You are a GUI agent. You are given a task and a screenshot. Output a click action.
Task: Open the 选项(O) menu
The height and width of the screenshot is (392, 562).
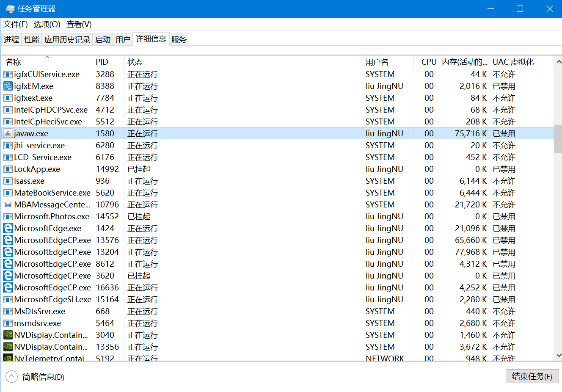pyautogui.click(x=47, y=25)
